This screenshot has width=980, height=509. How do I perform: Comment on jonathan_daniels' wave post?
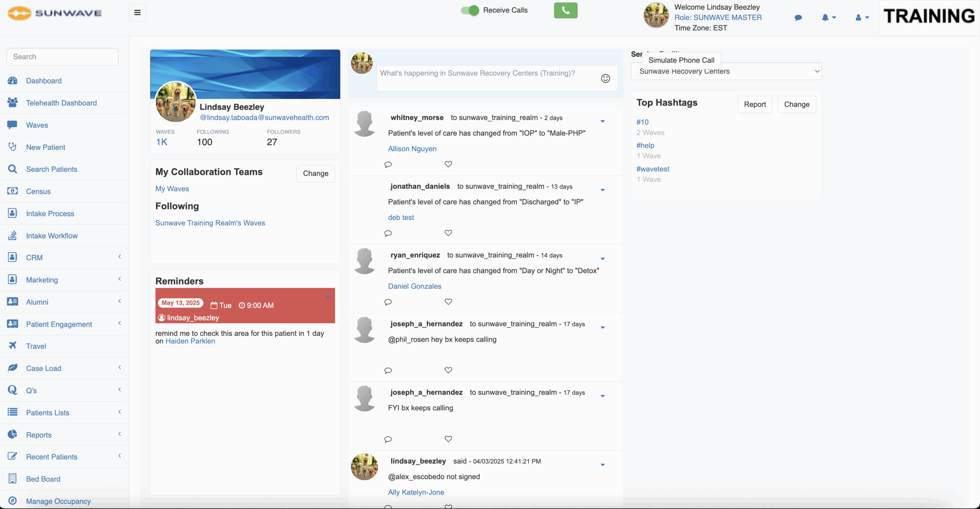[x=388, y=233]
